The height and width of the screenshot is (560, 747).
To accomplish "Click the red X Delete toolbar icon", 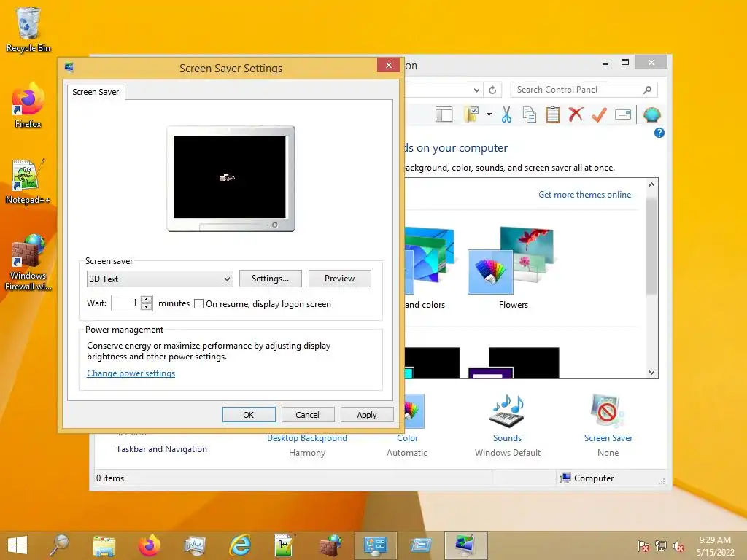I will 576,114.
